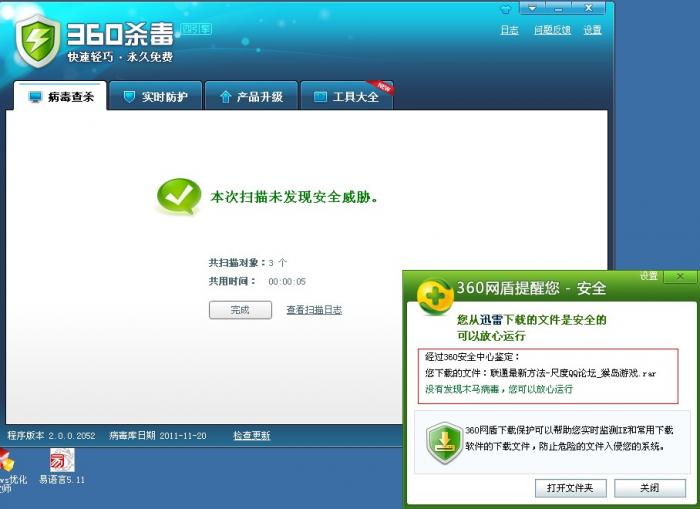Click the 打开文件夹 button
Viewport: 700px width, 509px height.
pyautogui.click(x=571, y=488)
